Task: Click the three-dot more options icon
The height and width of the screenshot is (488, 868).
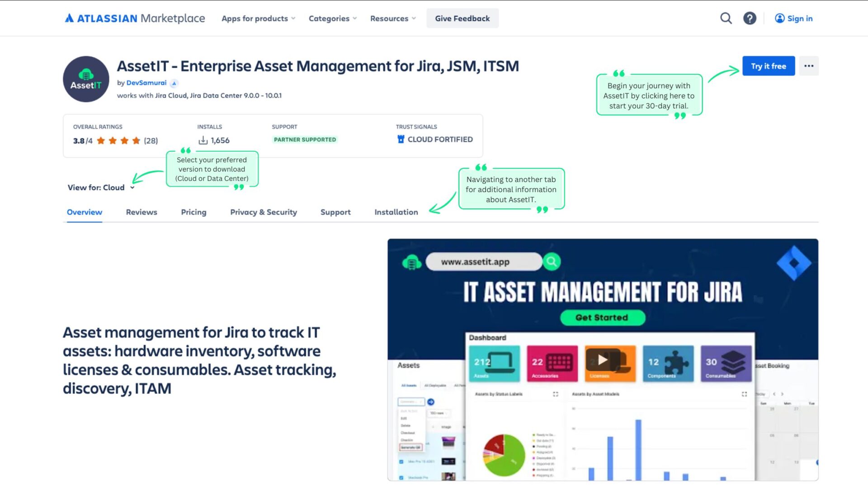Action: coord(808,66)
